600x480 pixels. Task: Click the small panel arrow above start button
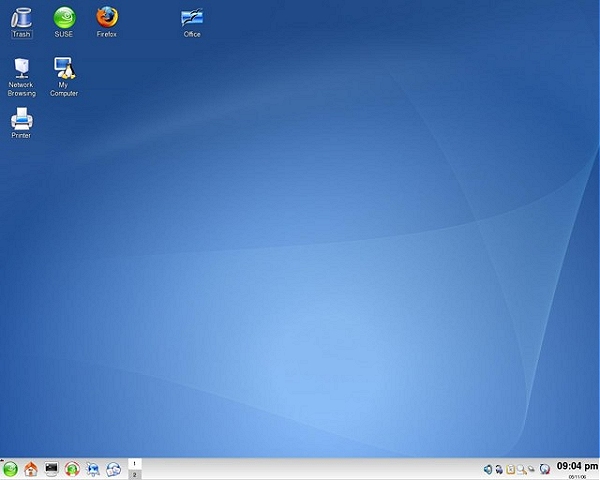click(x=3, y=460)
